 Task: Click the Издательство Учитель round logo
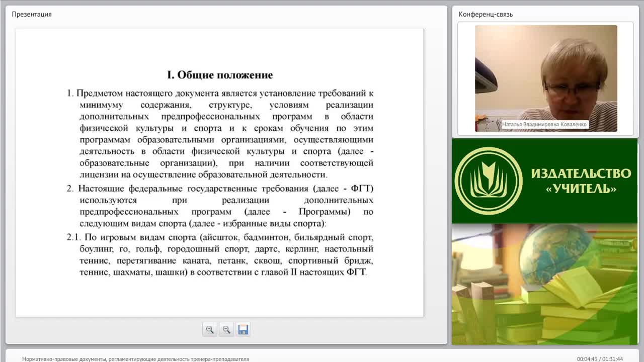489,181
